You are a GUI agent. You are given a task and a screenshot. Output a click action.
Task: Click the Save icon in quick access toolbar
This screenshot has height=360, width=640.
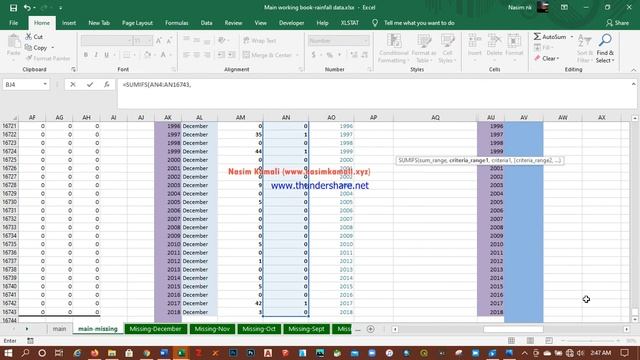pyautogui.click(x=13, y=8)
